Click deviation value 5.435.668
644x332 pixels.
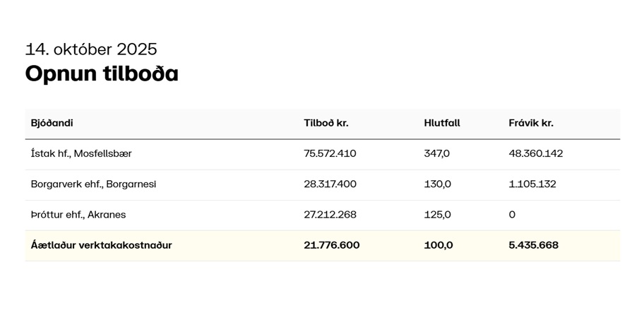click(x=534, y=246)
